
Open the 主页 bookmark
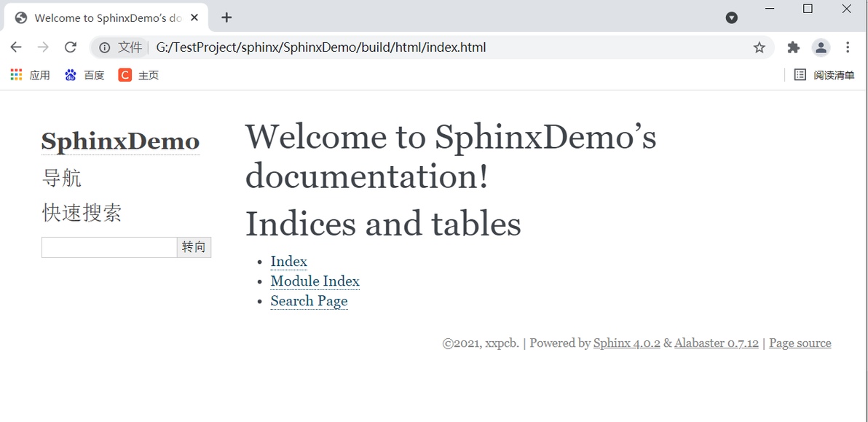coord(138,75)
